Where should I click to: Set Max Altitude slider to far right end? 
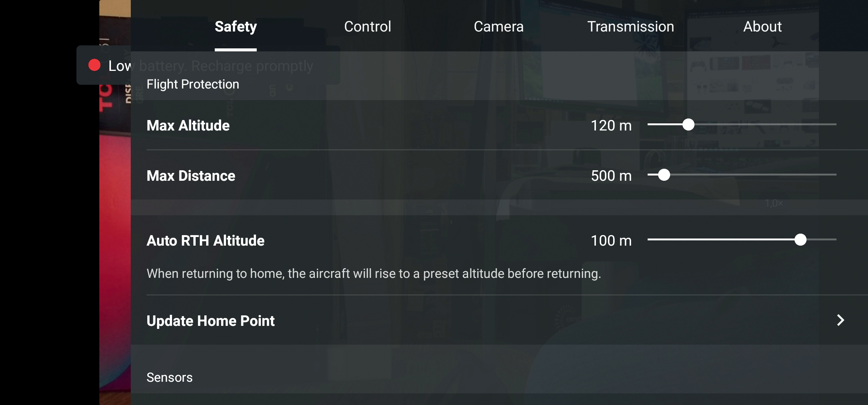[x=834, y=124]
